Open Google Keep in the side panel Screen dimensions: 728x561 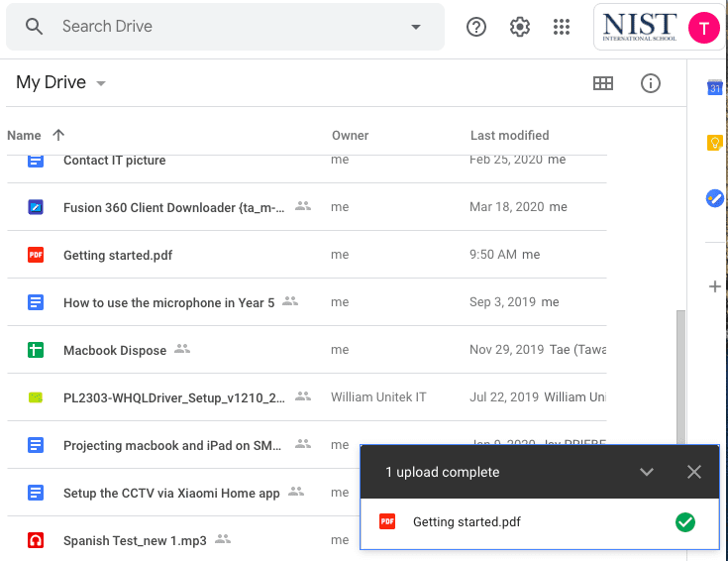pyautogui.click(x=714, y=143)
